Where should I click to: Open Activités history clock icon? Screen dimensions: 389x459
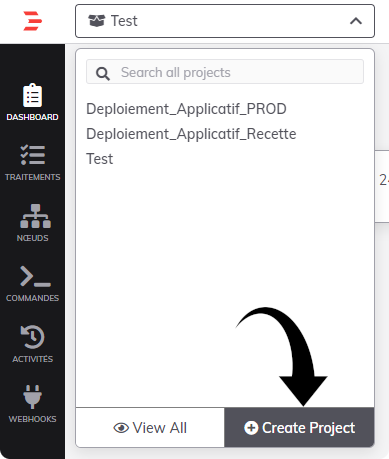click(32, 337)
